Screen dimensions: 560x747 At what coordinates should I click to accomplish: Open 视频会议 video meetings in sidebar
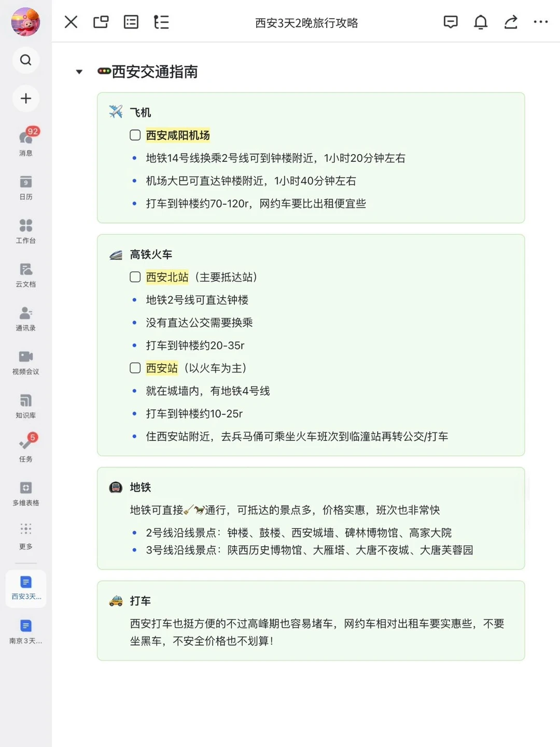point(25,362)
